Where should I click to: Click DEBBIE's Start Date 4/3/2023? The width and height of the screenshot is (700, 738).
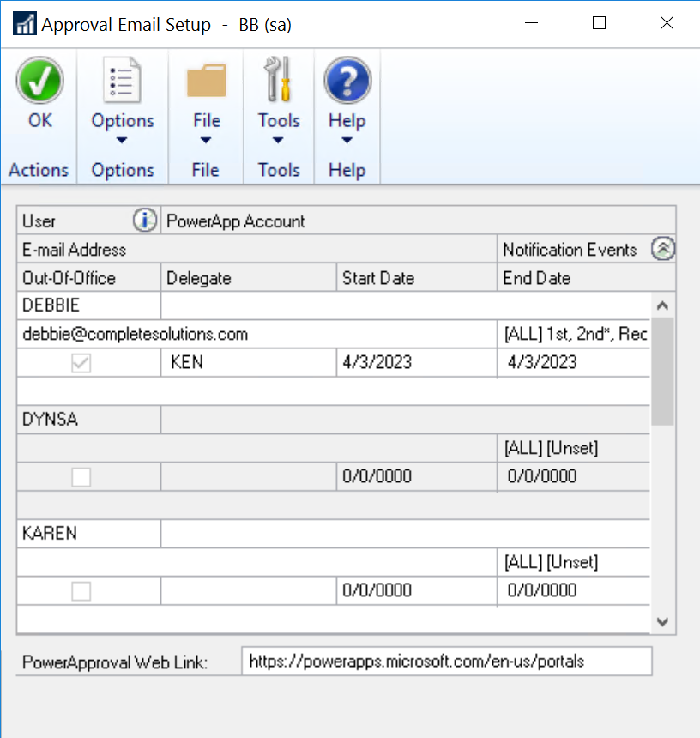click(x=417, y=362)
